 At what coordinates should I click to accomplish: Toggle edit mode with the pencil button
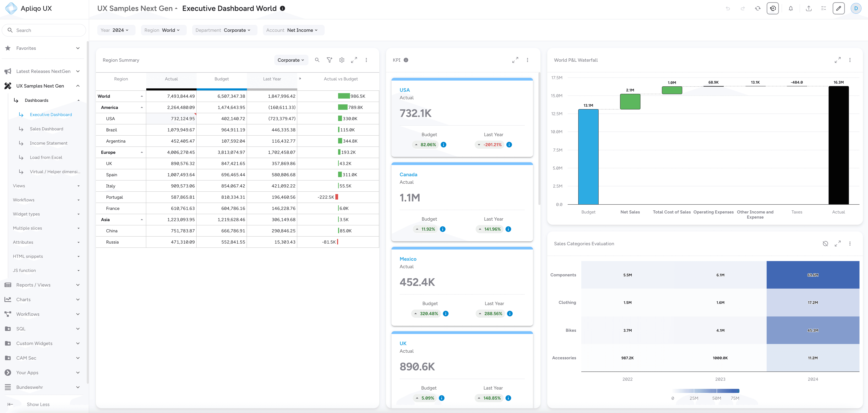coord(838,8)
